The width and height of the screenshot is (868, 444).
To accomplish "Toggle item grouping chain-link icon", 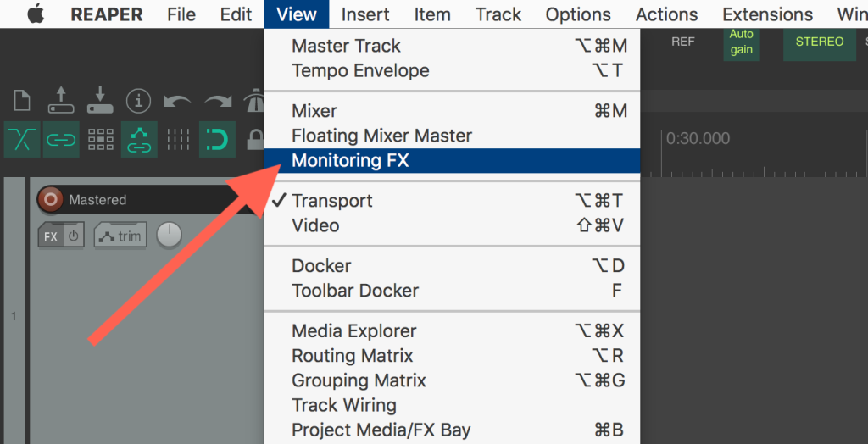I will click(61, 140).
